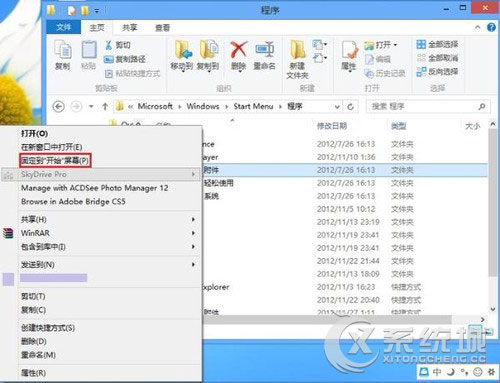Click Select none (全部取消) in ribbon
This screenshot has width=500, height=383.
[x=438, y=58]
